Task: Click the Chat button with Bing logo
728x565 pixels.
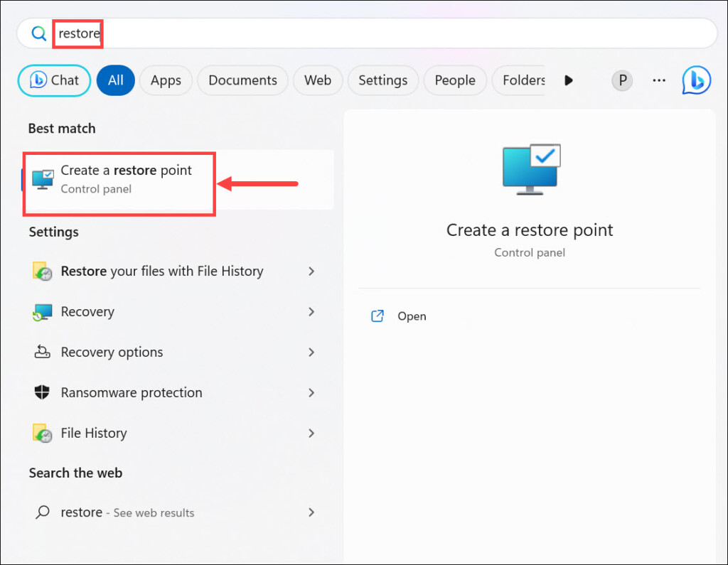Action: coord(54,80)
